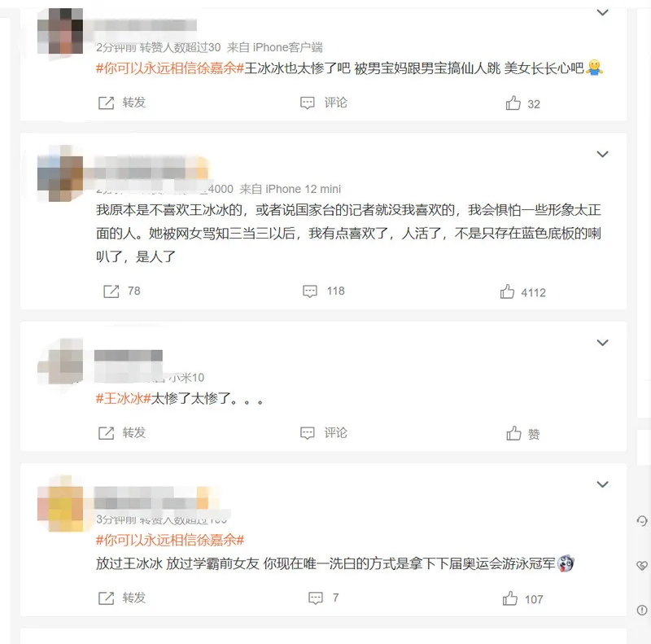The height and width of the screenshot is (644, 651).
Task: Open the #王冰冰# hashtag link
Action: [x=124, y=398]
